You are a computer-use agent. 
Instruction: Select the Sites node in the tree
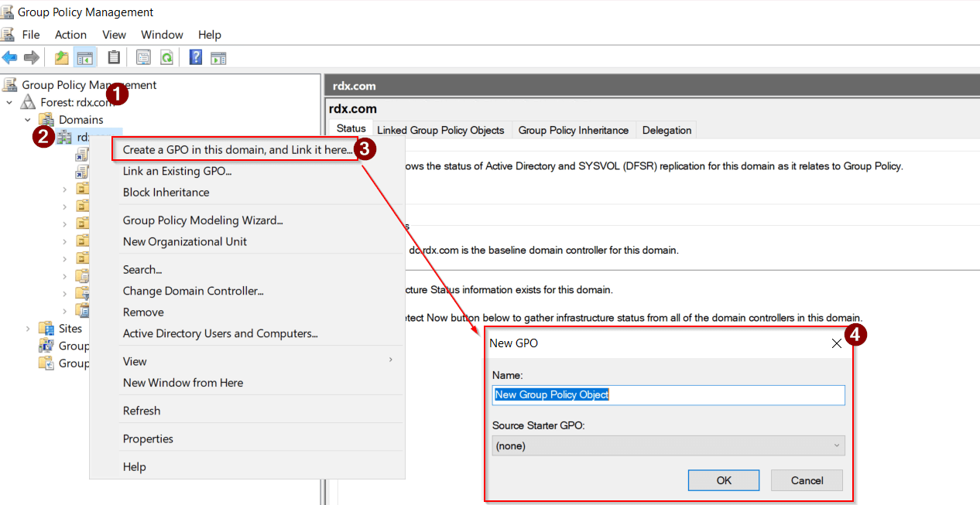pos(69,328)
